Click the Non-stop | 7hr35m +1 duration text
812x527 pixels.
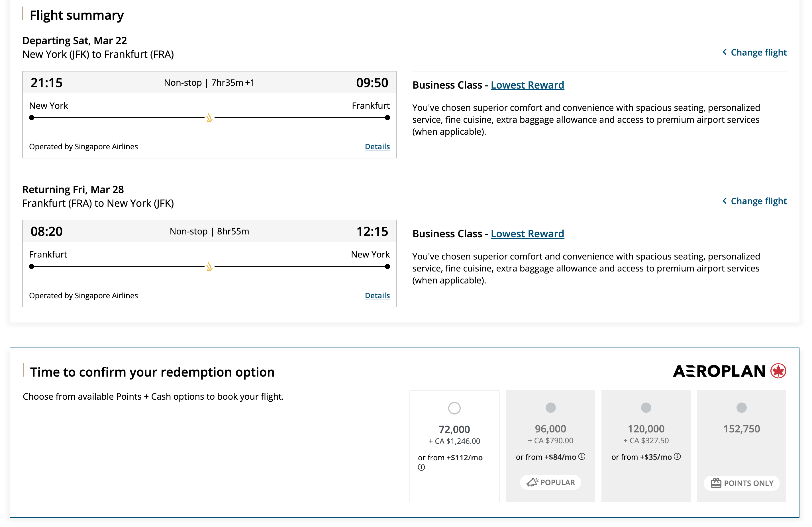click(x=209, y=83)
